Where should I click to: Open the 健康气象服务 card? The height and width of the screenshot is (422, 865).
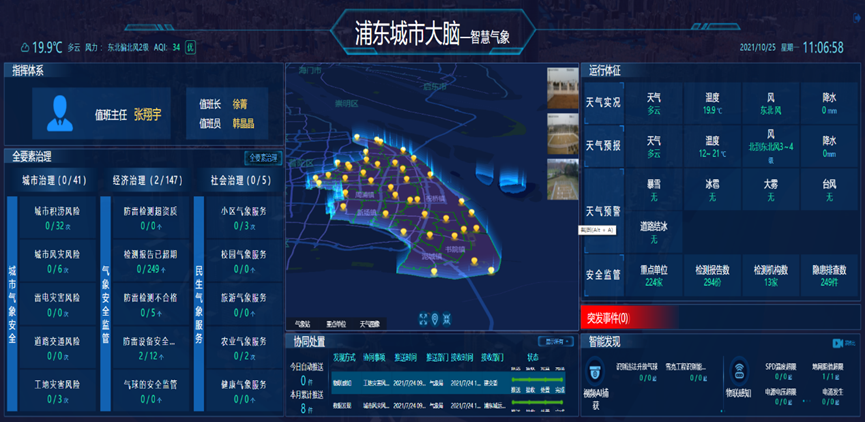pyautogui.click(x=244, y=391)
